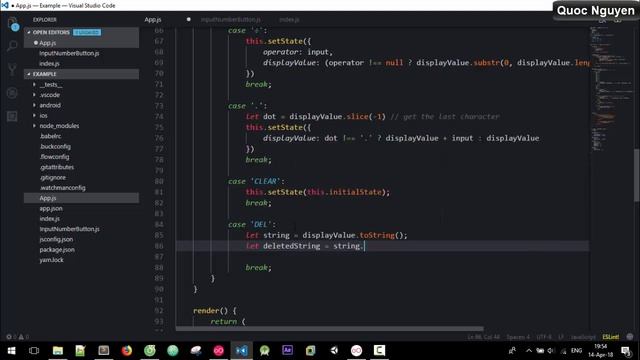This screenshot has height=360, width=640.
Task: Switch to the index.js editor tab
Action: [x=289, y=20]
